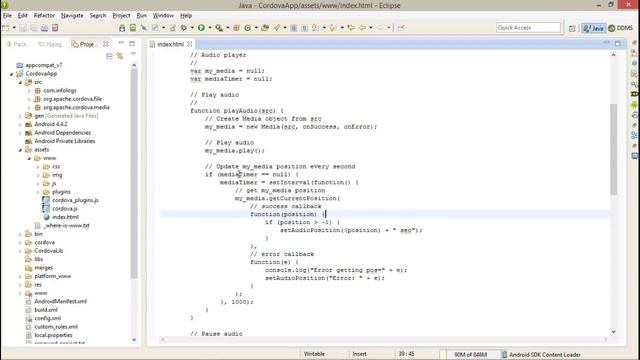Open the File menu
640x360 pixels.
7,16
